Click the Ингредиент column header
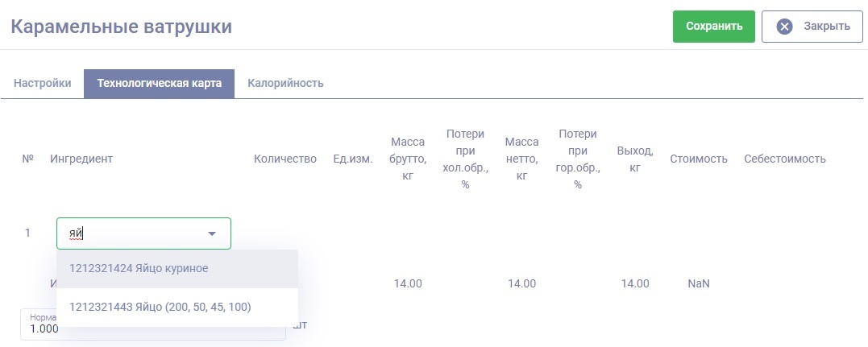The width and height of the screenshot is (868, 347). [81, 159]
